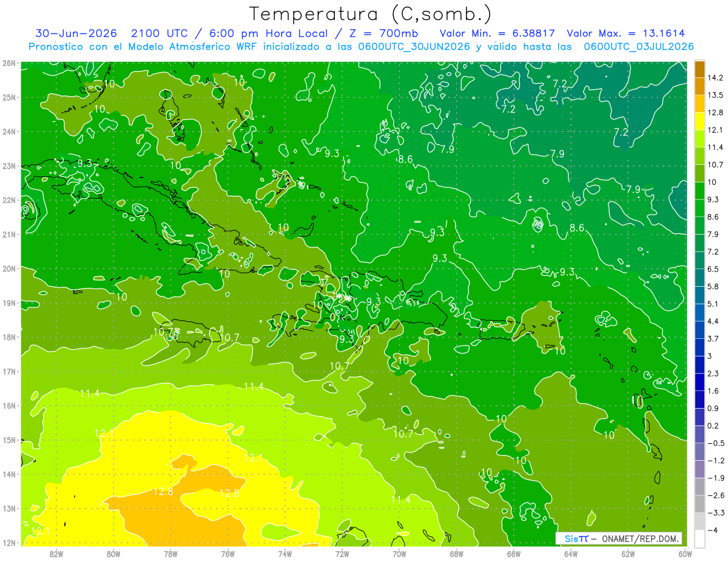Click color scale swatch between 6.5 and 7.2

coord(699,261)
